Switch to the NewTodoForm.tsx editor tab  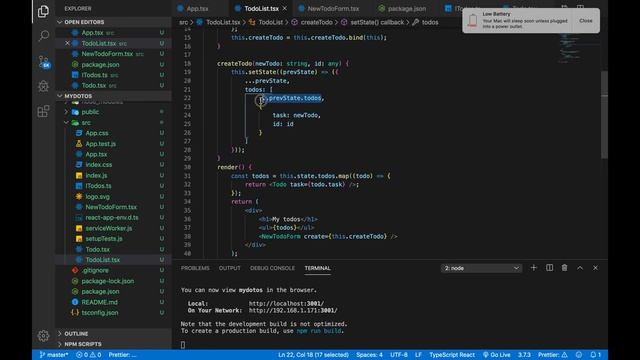[333, 8]
